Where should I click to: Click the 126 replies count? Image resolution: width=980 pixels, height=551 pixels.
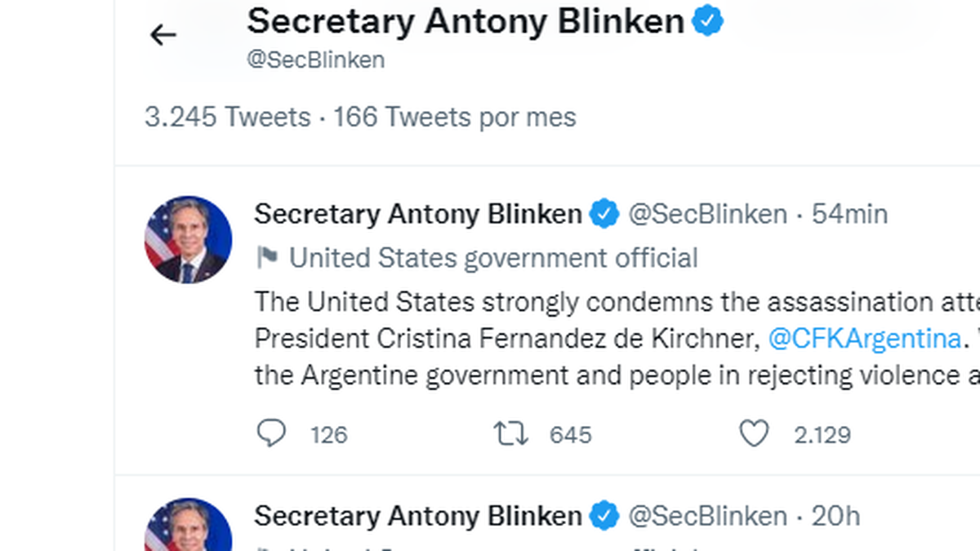click(329, 435)
